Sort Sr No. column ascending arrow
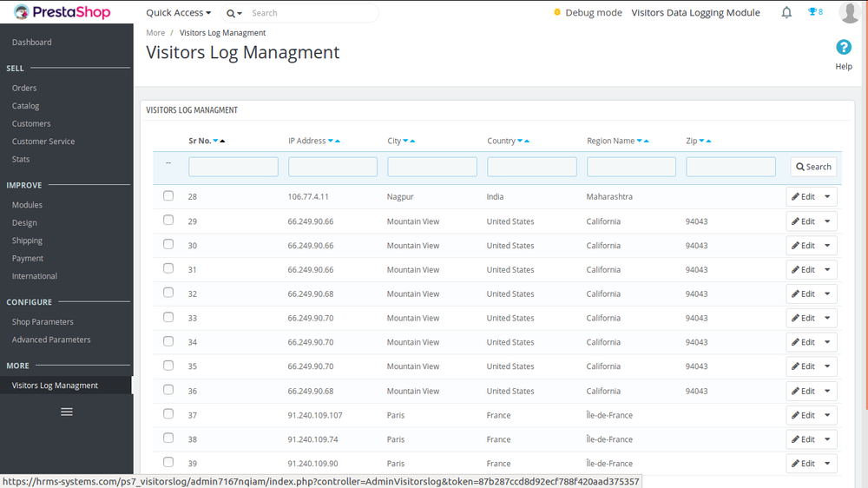 pyautogui.click(x=223, y=141)
